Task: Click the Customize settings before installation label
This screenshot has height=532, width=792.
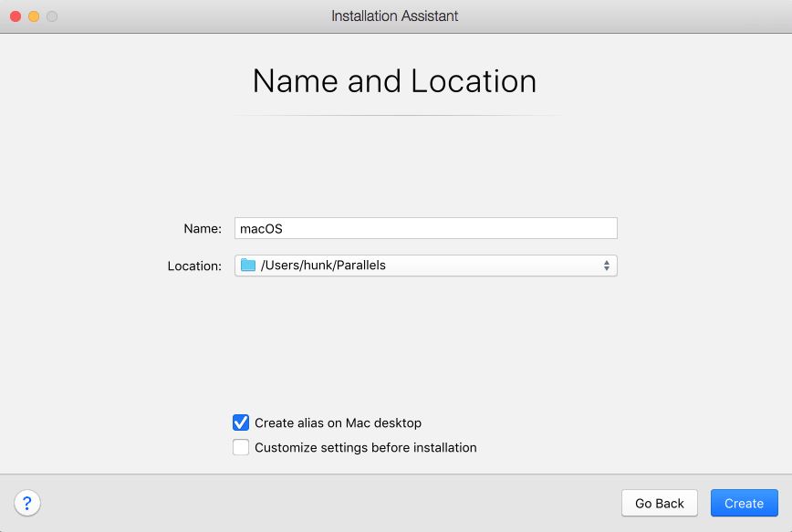Action: (x=366, y=448)
